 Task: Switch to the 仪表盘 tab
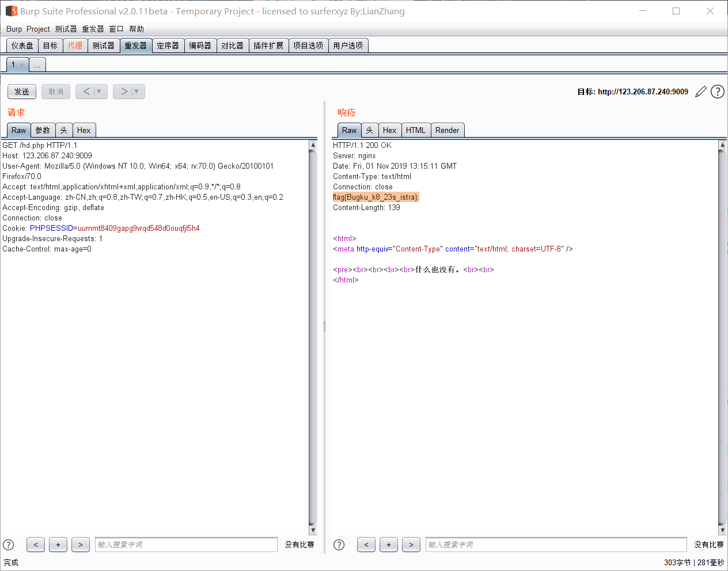tap(22, 45)
